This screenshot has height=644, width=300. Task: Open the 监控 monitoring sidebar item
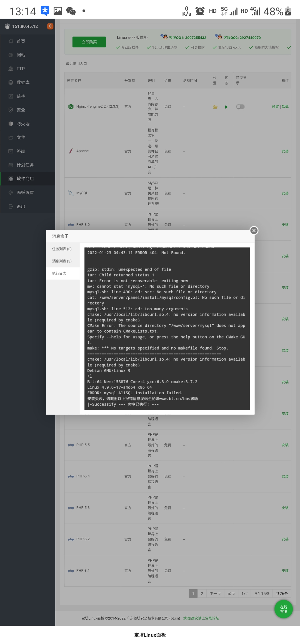pos(27,96)
